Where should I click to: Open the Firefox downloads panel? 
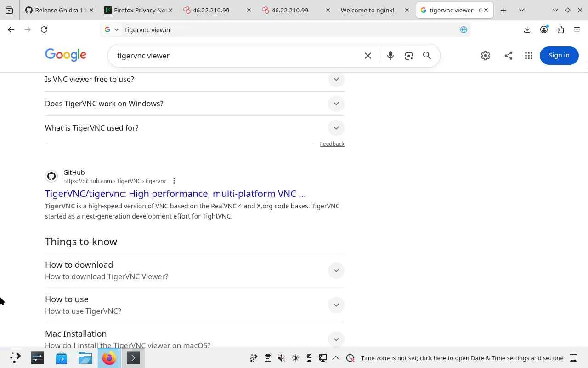pyautogui.click(x=527, y=29)
